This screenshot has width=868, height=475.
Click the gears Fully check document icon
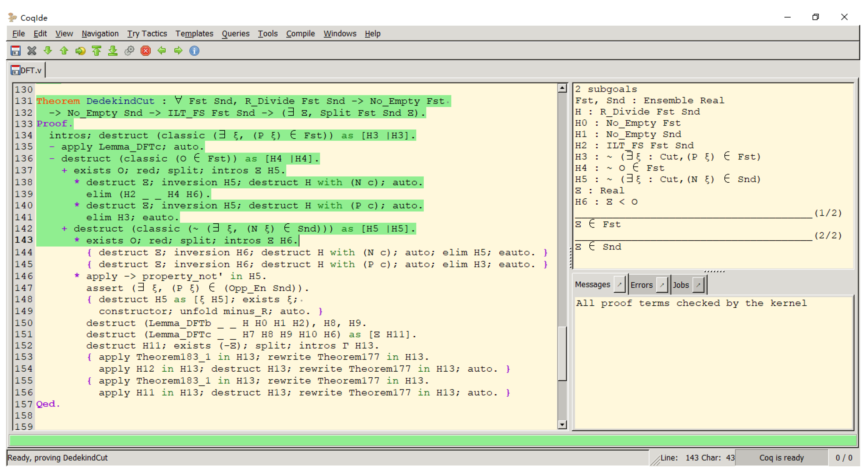[x=130, y=51]
